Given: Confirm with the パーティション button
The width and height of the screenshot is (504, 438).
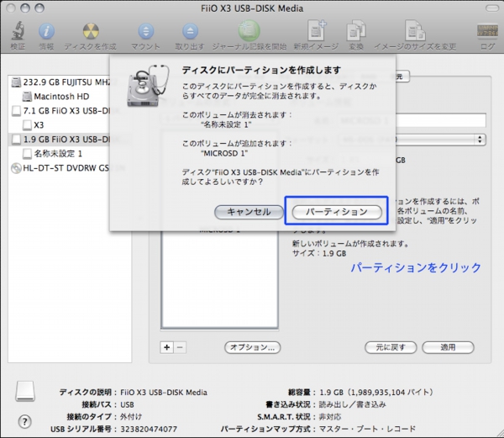Looking at the screenshot, I should [335, 212].
